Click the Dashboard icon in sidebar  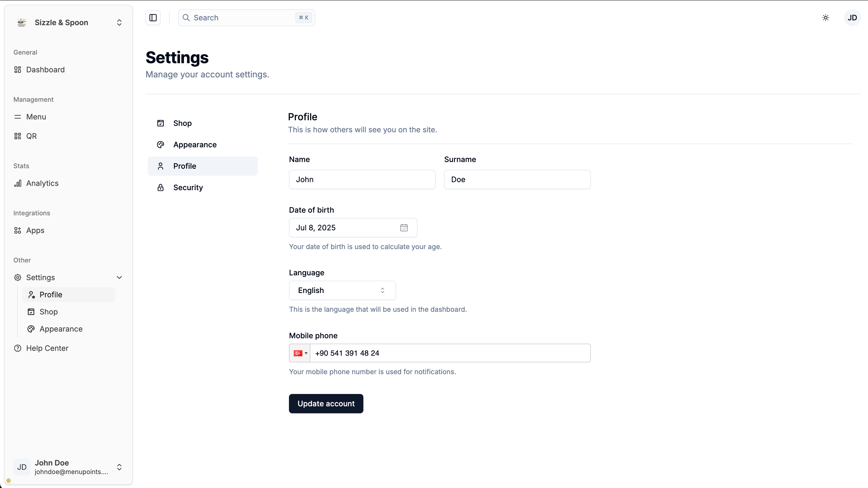tap(17, 69)
